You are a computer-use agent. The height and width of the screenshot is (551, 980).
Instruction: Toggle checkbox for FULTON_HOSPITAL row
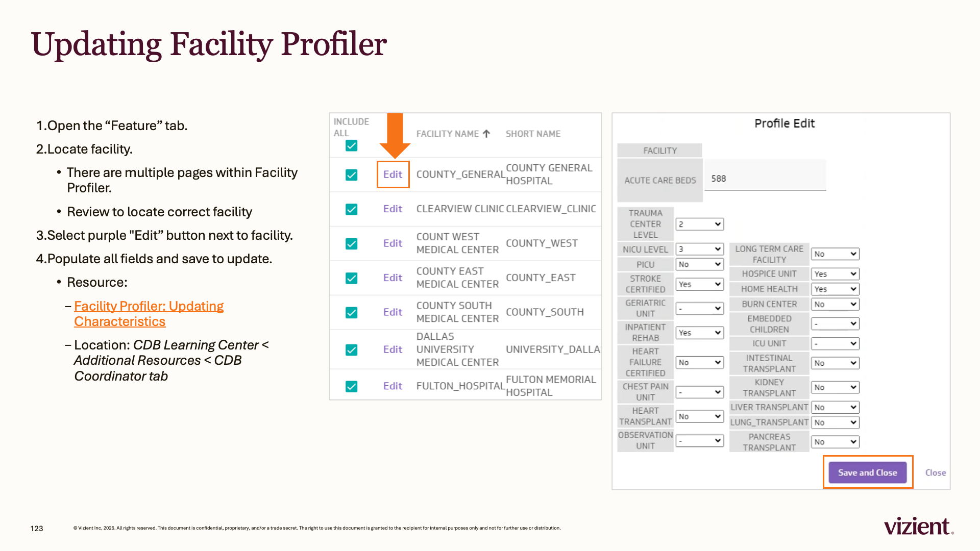tap(351, 386)
